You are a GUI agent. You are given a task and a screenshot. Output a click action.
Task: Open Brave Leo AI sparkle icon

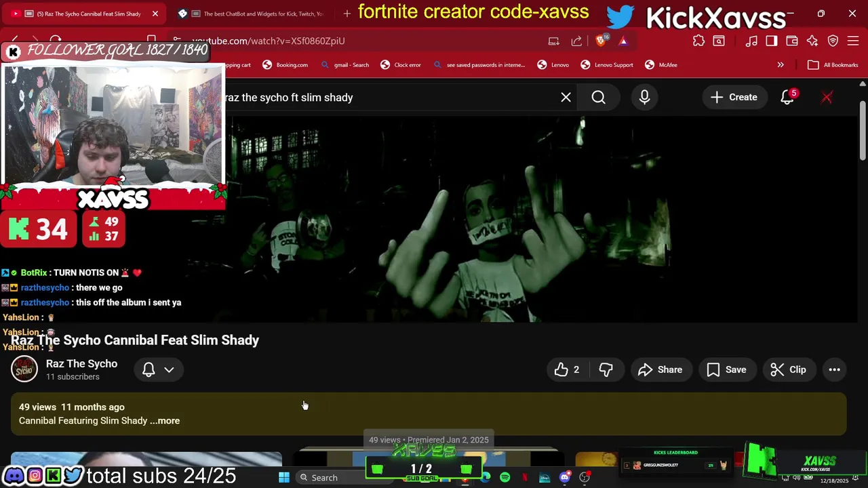click(x=812, y=41)
